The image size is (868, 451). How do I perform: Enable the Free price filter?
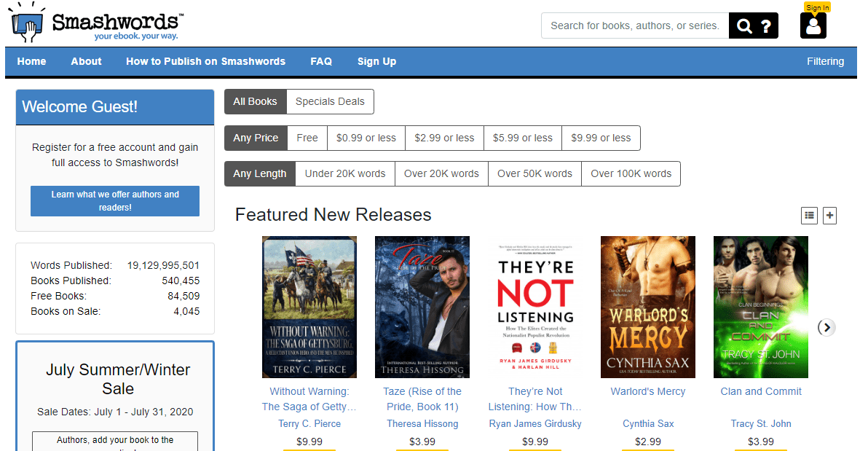coord(307,138)
